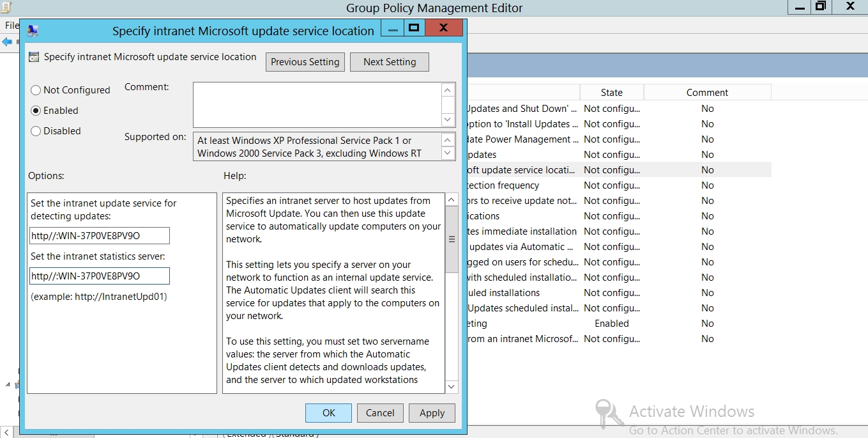This screenshot has height=438, width=868.
Task: Click the 'Enabled' state cell in policy list
Action: [612, 324]
